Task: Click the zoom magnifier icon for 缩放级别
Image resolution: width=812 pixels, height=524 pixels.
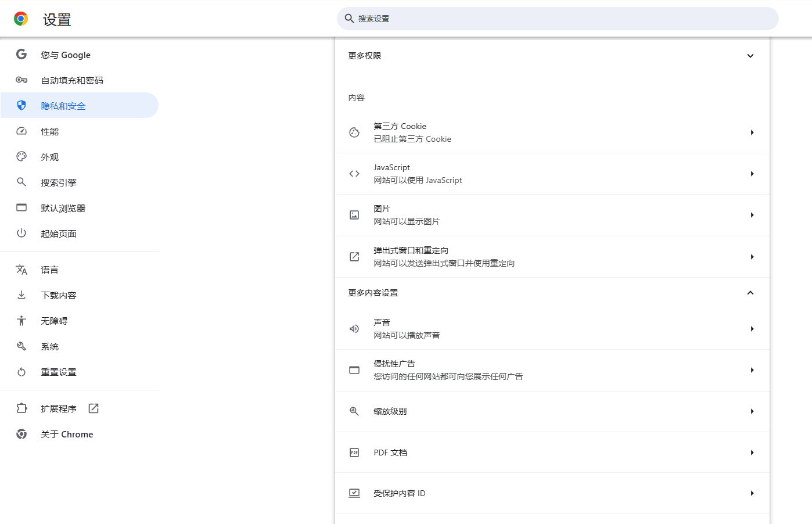Action: click(x=354, y=411)
